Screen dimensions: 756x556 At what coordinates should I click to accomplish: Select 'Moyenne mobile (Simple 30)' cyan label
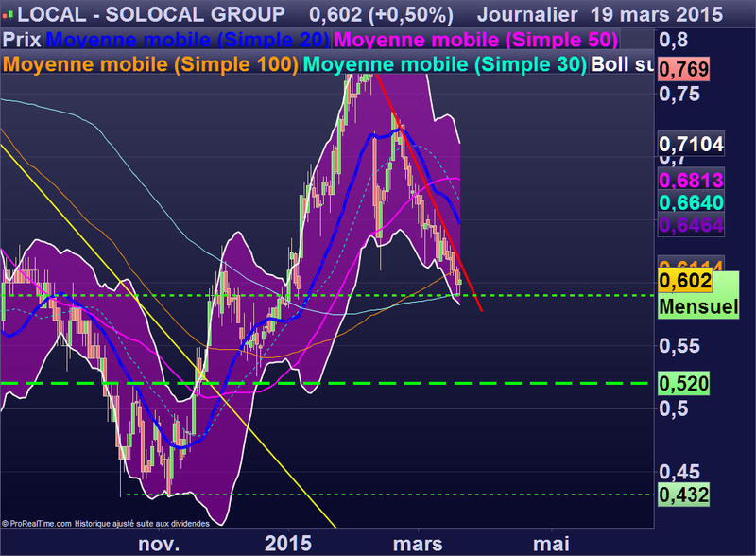click(x=444, y=64)
